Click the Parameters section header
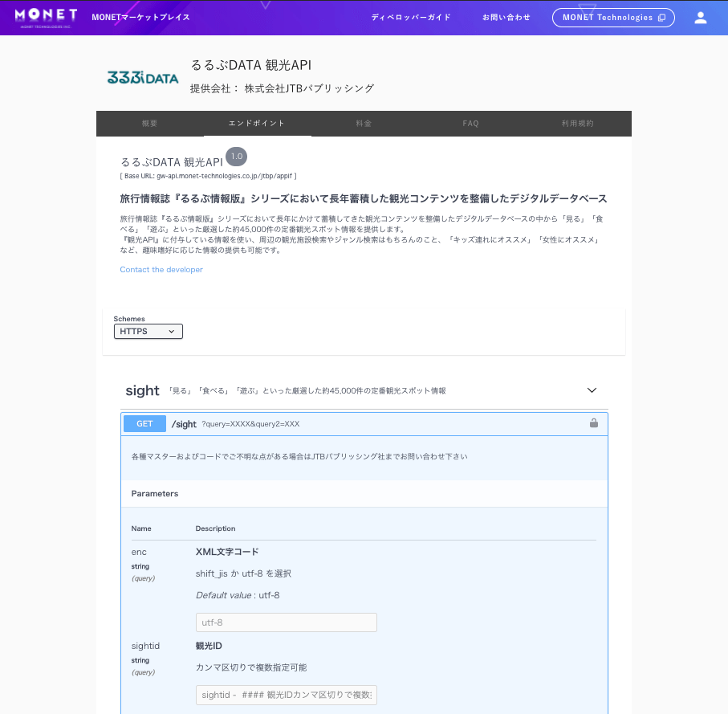This screenshot has height=714, width=728. [155, 493]
